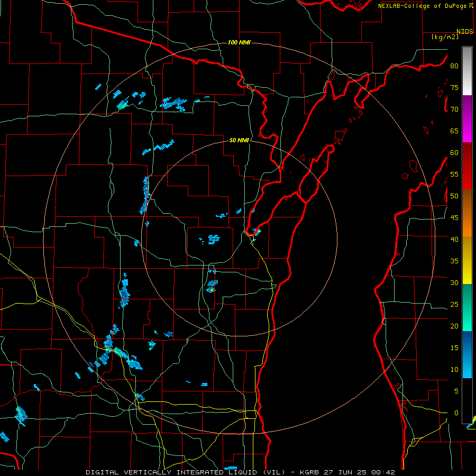Click the green color scale segment near 25
The width and height of the screenshot is (476, 476).
[467, 307]
